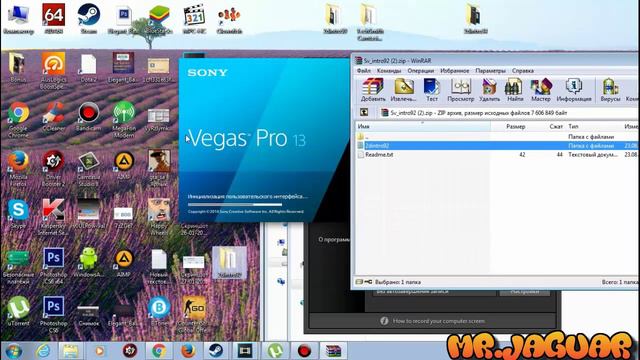The image size is (640, 360).
Task: Open the MPC-HC desktop shortcut
Action: pos(194,18)
